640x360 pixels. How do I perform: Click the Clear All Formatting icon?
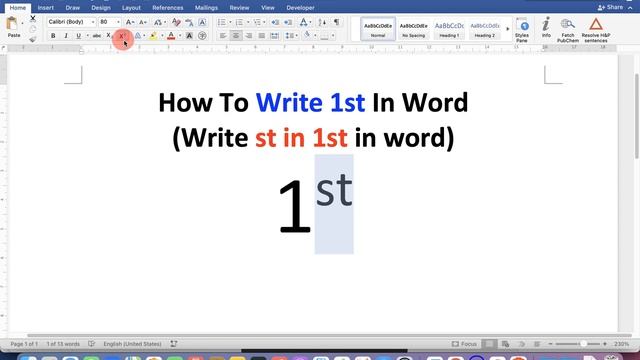[x=176, y=22]
